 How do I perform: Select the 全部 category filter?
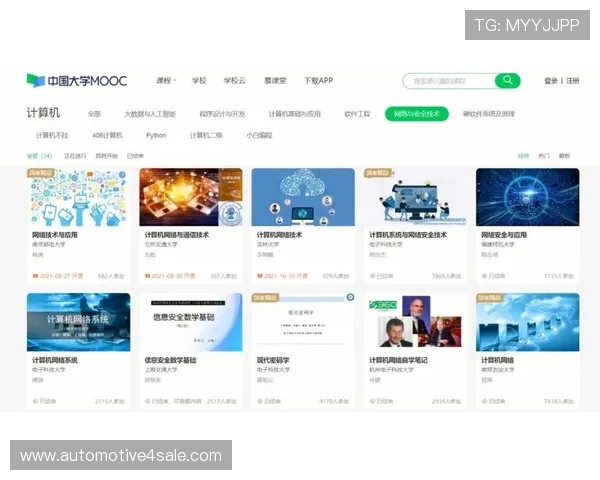click(94, 114)
